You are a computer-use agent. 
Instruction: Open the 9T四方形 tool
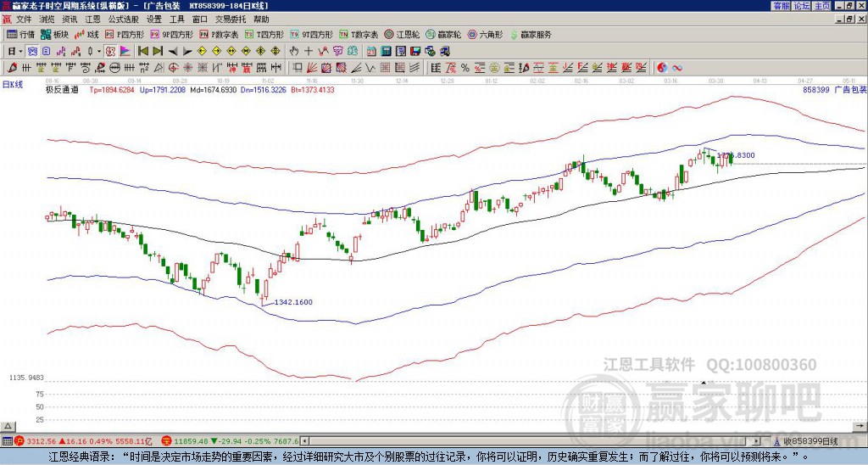pyautogui.click(x=311, y=34)
